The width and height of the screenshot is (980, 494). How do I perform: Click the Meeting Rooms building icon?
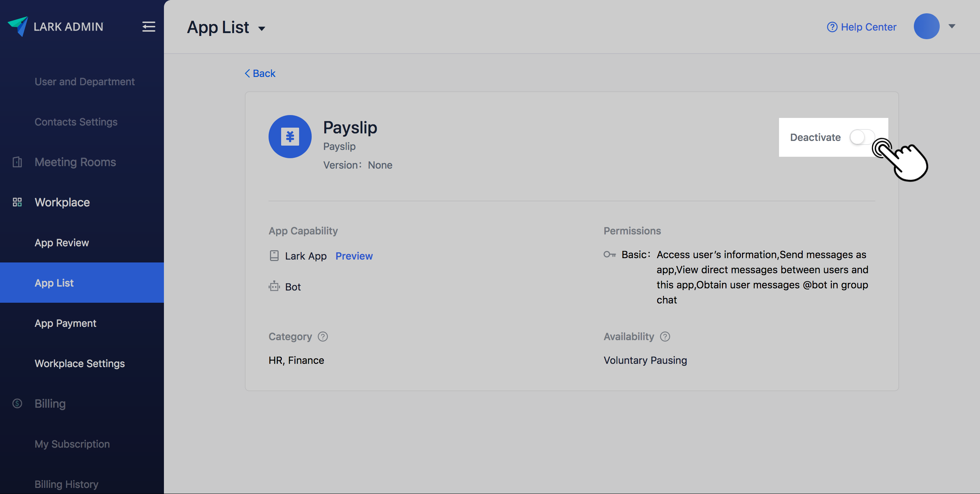[x=17, y=162]
